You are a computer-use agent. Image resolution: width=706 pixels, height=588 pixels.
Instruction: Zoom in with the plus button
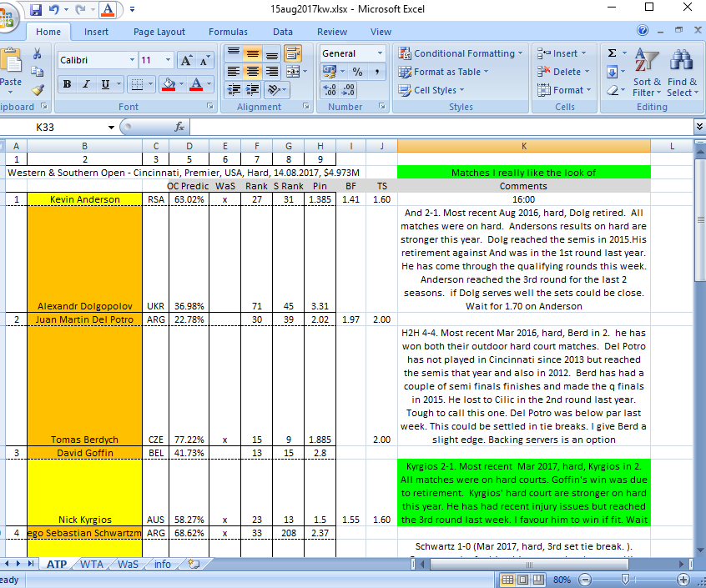683,580
